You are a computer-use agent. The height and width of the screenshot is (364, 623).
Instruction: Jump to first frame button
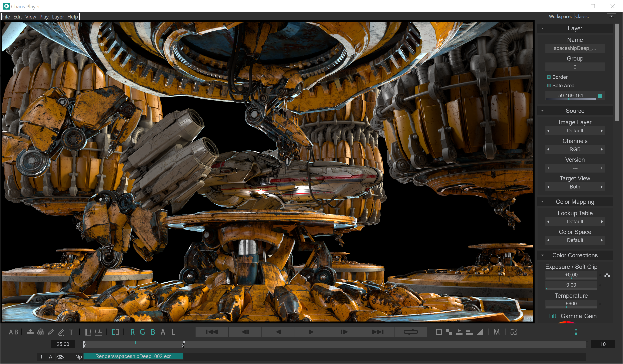(x=212, y=332)
